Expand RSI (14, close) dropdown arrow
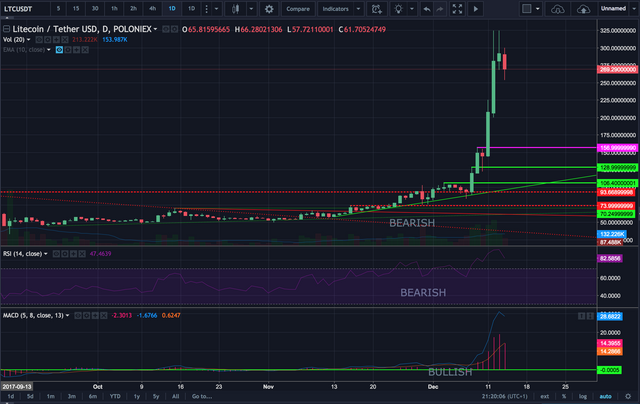This screenshot has width=640, height=404. point(46,254)
